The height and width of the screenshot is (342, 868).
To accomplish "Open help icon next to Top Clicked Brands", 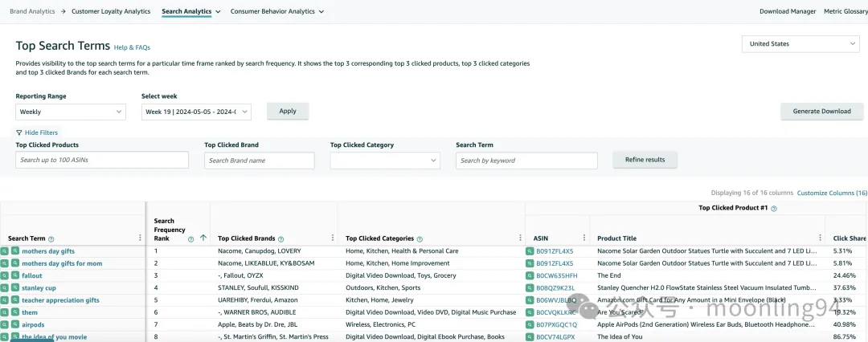I will click(280, 239).
